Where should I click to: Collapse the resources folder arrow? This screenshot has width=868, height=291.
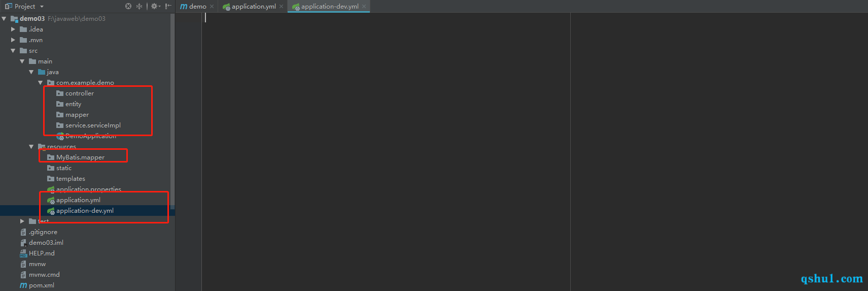pyautogui.click(x=31, y=147)
